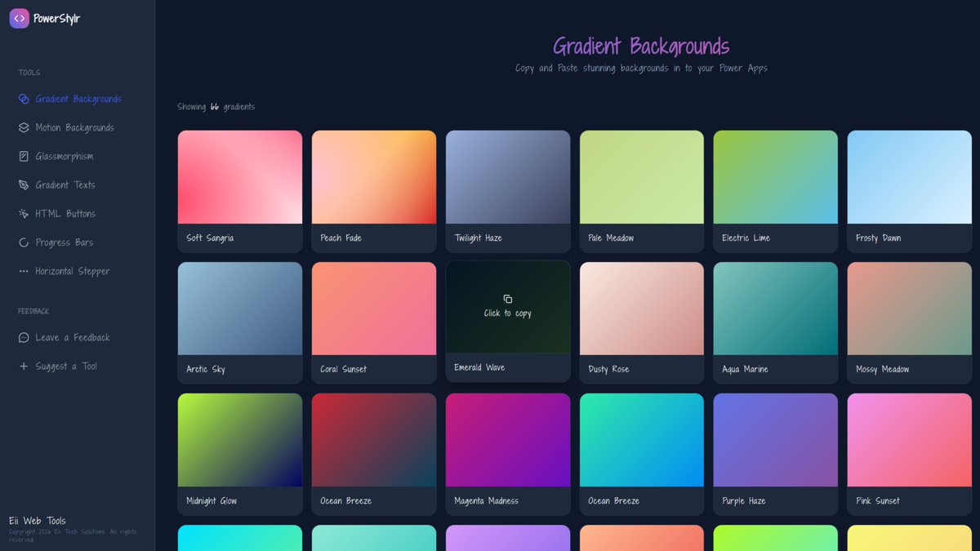Pick the Frosty Dawn gradient swatch
Viewport: 980px width, 551px height.
pyautogui.click(x=910, y=177)
